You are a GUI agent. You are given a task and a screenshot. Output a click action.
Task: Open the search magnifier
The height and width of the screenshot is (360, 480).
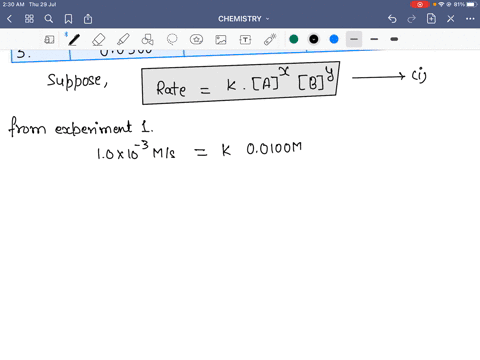pos(49,19)
